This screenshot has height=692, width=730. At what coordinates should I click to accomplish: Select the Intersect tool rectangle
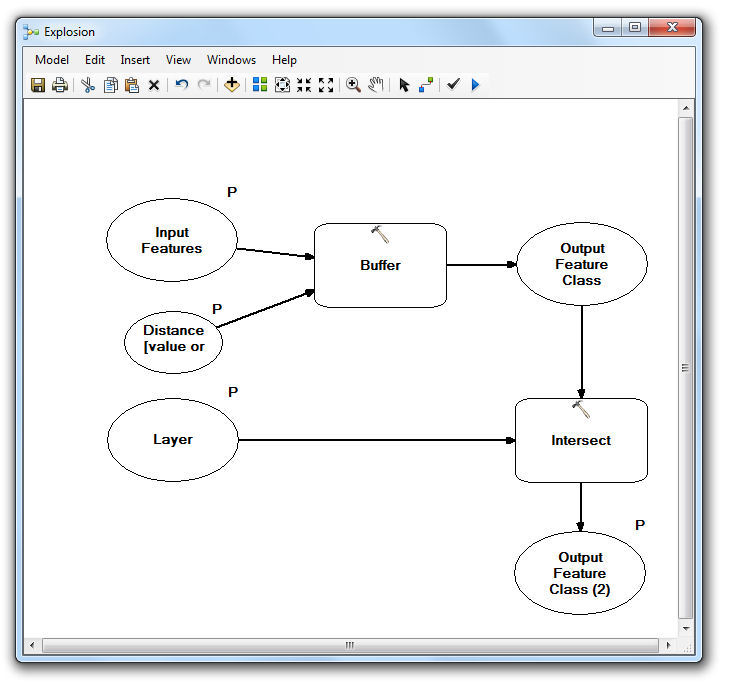coord(581,441)
